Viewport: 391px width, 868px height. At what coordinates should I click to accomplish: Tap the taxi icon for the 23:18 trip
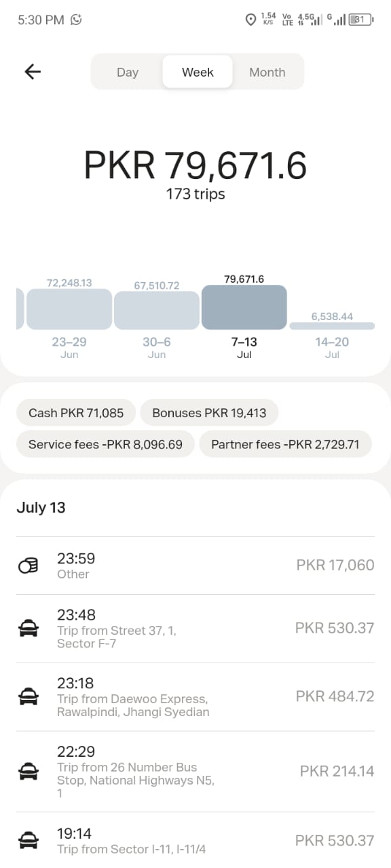pyautogui.click(x=28, y=696)
